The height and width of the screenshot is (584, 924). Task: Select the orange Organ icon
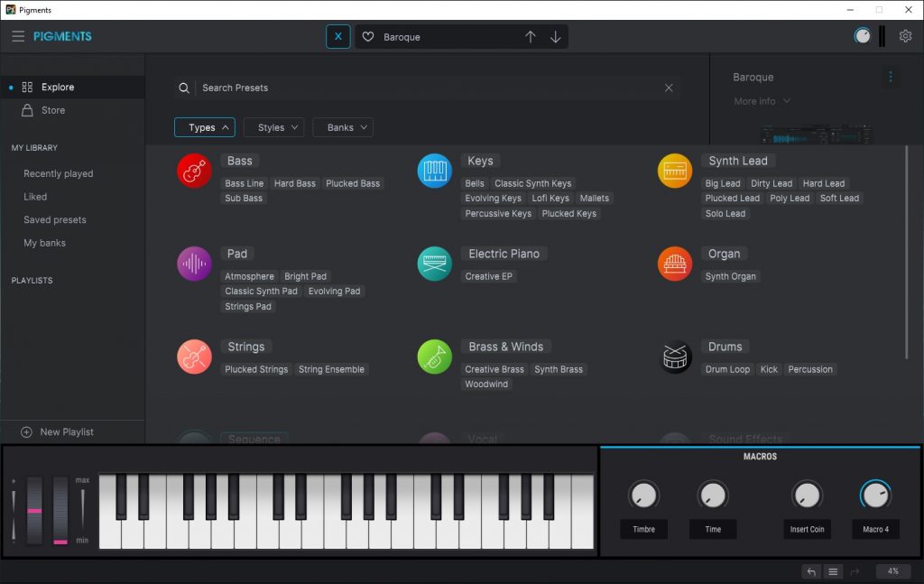pos(675,264)
